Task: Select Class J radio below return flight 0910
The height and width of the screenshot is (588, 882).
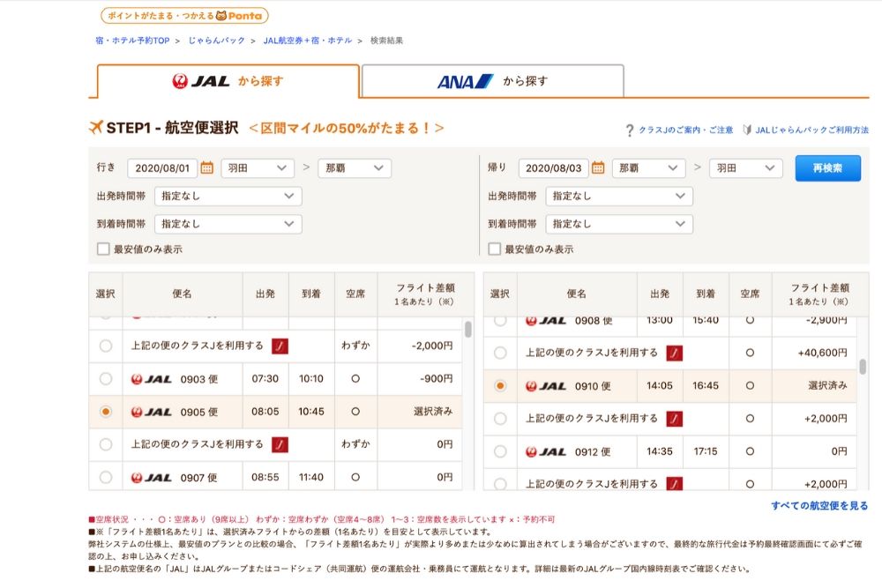Action: pyautogui.click(x=500, y=418)
